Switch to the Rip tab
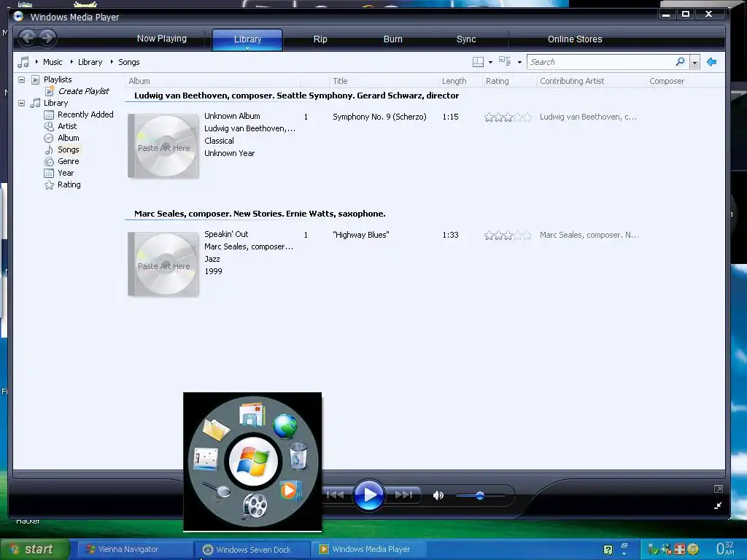This screenshot has height=560, width=747. [x=320, y=39]
